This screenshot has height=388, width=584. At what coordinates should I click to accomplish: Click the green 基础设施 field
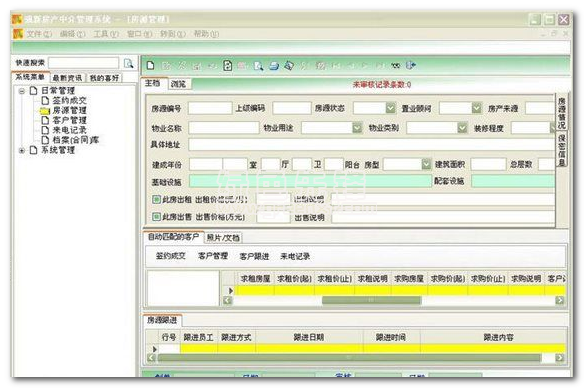(310, 181)
